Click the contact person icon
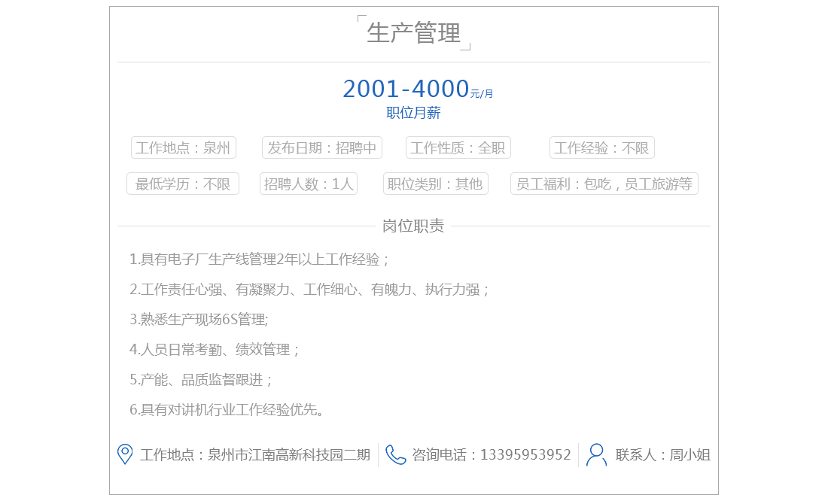This screenshot has height=504, width=828. click(x=596, y=454)
